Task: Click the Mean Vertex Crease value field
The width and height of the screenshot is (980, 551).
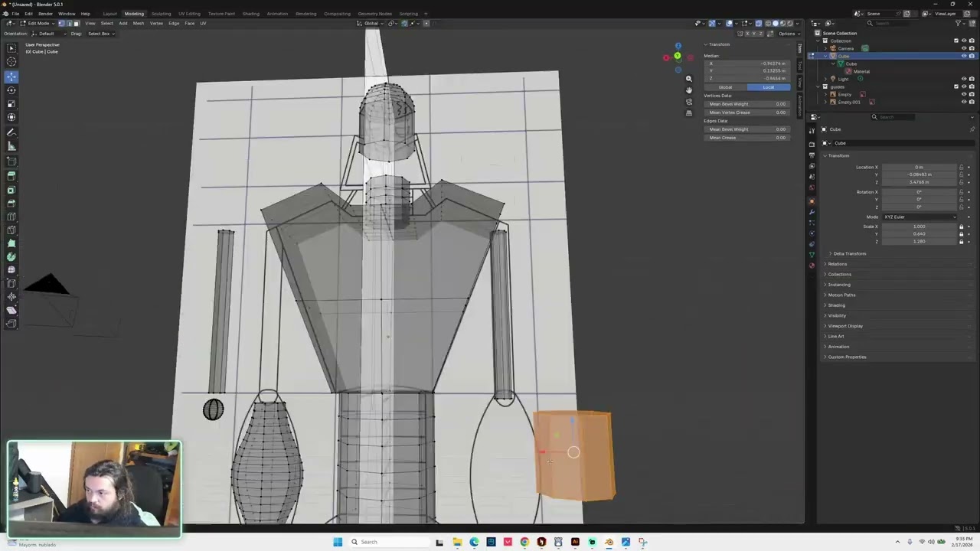Action: [747, 112]
